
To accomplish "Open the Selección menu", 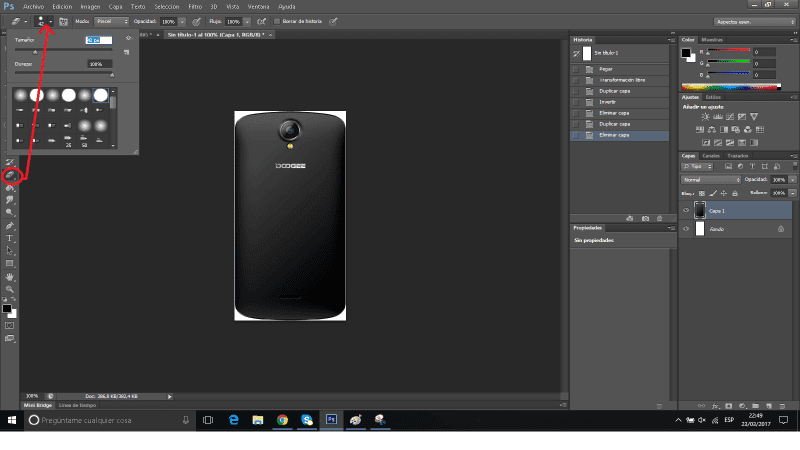I will pos(167,7).
